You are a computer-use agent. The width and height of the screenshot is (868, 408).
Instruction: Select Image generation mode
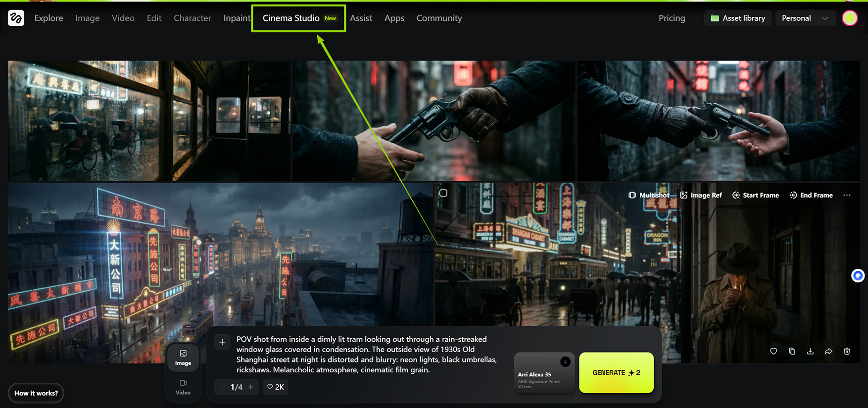[183, 357]
